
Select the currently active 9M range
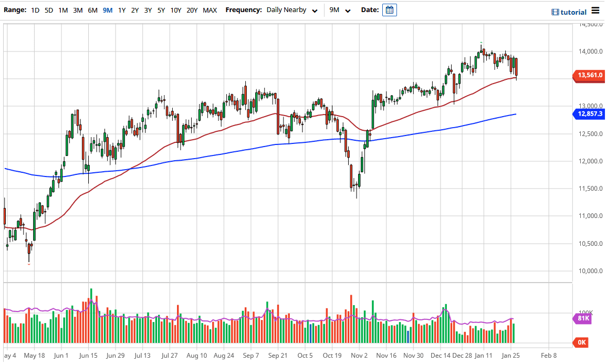pyautogui.click(x=106, y=9)
